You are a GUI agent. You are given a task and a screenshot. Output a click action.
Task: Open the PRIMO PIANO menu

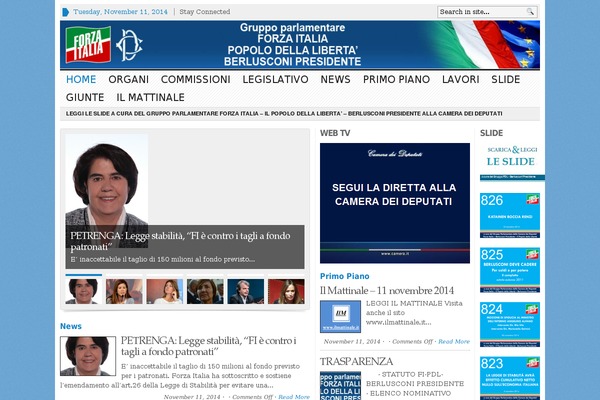point(396,79)
